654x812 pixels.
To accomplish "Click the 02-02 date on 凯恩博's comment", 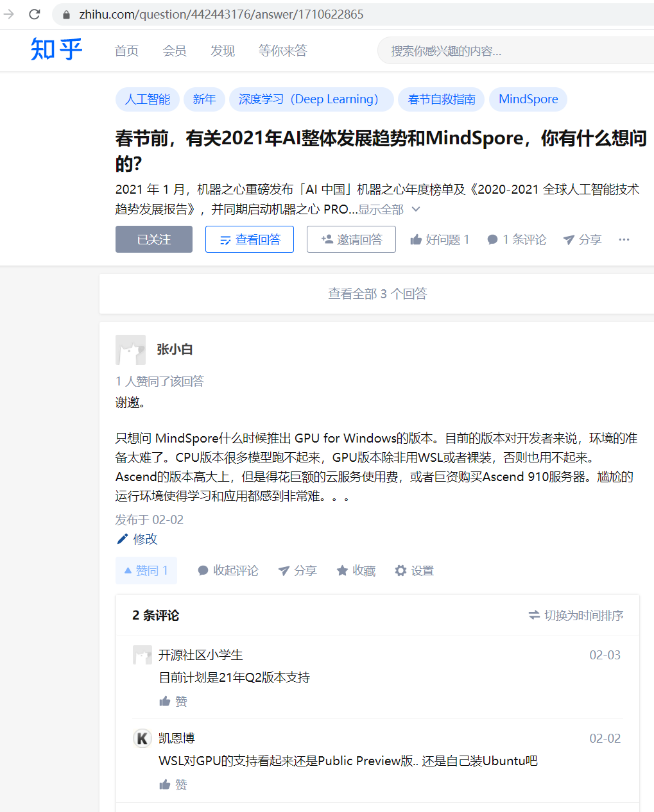I will tap(605, 738).
